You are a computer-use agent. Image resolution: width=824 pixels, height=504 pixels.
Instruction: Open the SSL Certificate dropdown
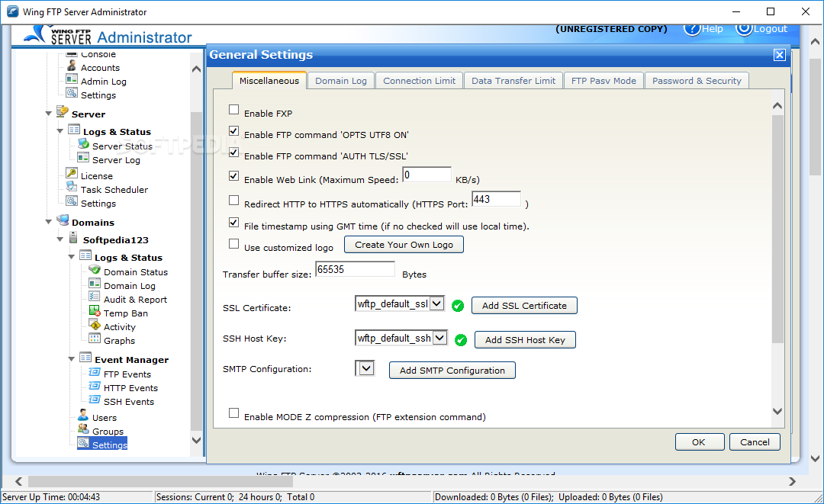(x=436, y=303)
